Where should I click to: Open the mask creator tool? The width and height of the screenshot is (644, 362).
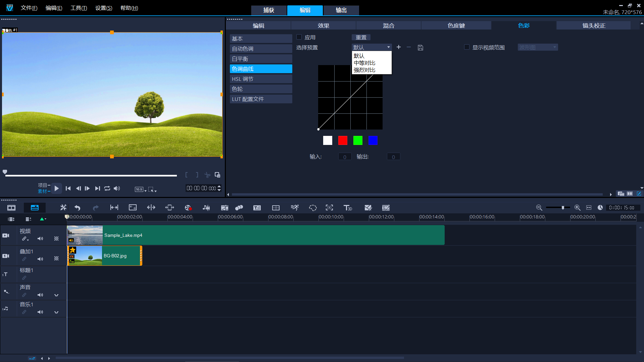313,208
